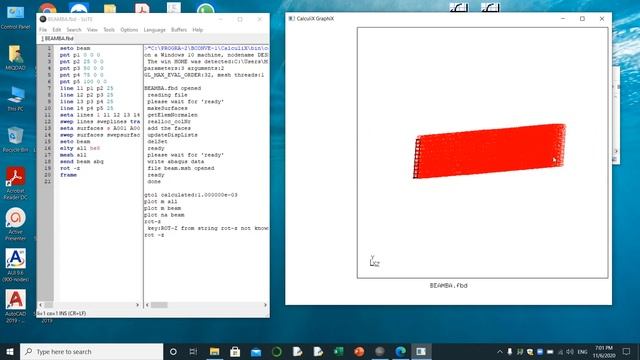This screenshot has height=360, width=640.
Task: Click left scroll arrow of editor pane
Action: [40, 305]
